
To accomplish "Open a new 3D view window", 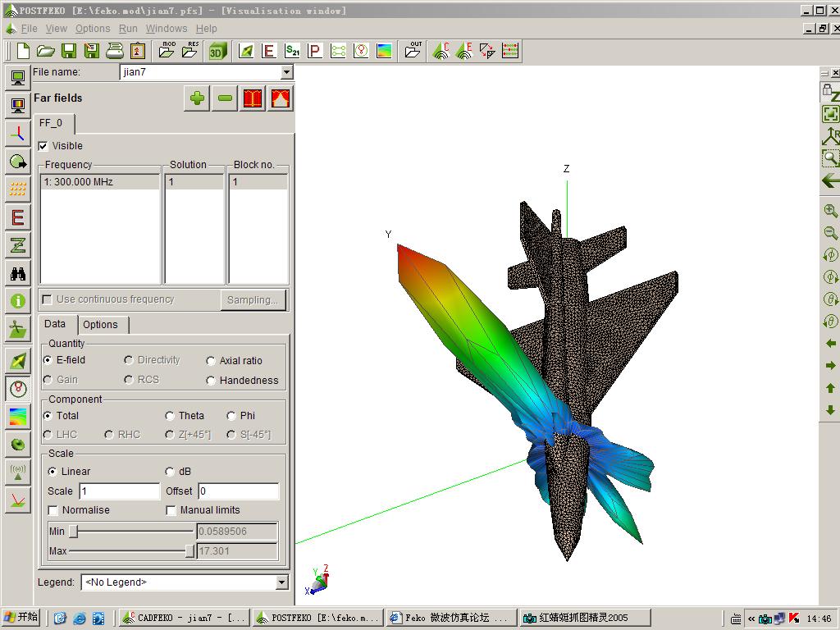I will pyautogui.click(x=217, y=51).
